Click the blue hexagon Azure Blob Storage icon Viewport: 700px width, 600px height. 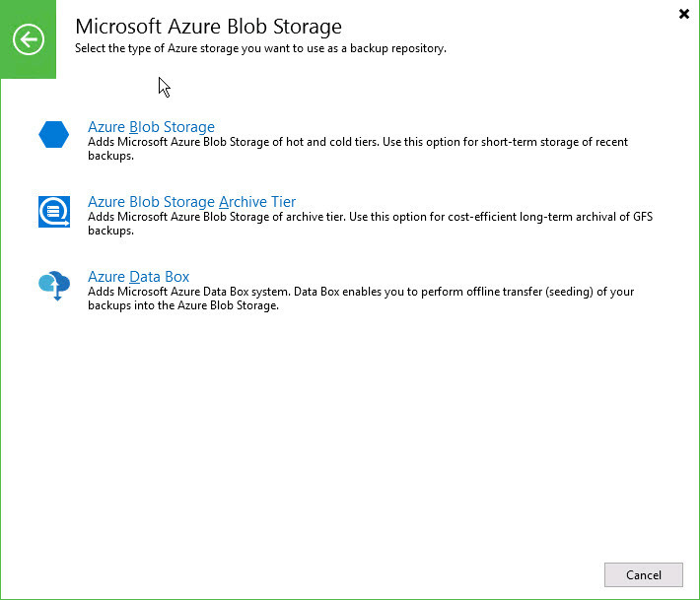53,134
